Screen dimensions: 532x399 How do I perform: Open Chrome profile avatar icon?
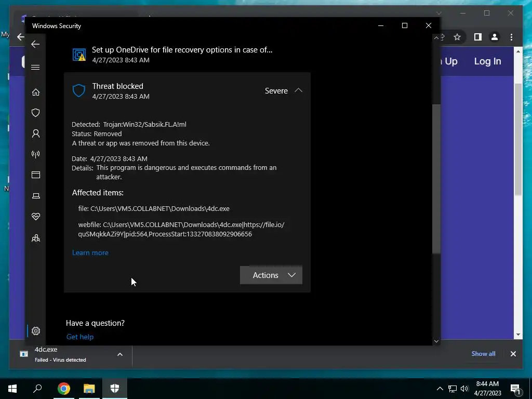click(x=495, y=37)
